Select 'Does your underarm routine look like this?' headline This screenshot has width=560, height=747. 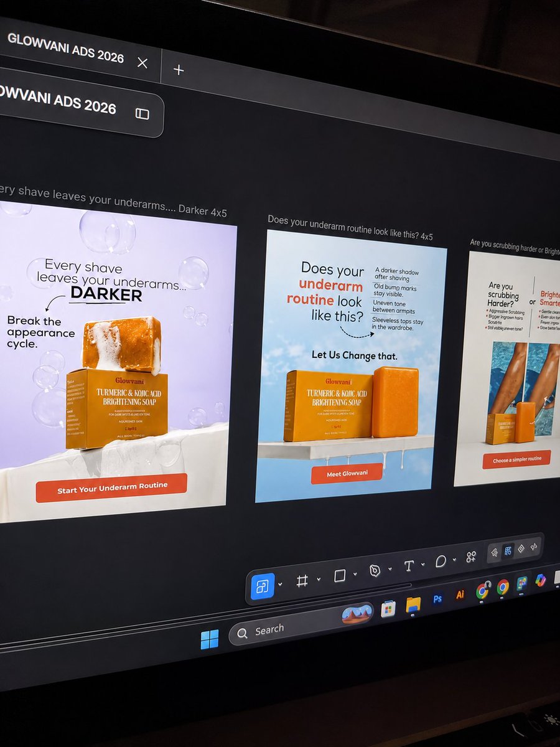pos(325,291)
